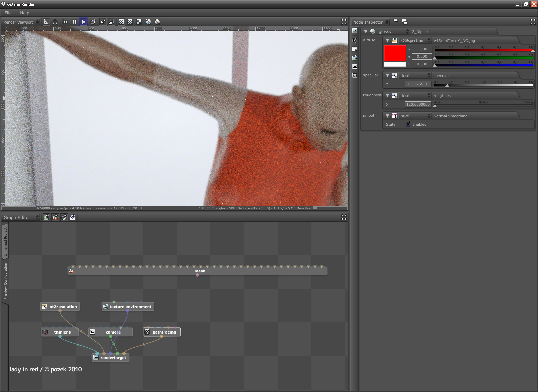Toggle material visibility icon in Graph Editor toolbar
This screenshot has width=538, height=392.
64,217
